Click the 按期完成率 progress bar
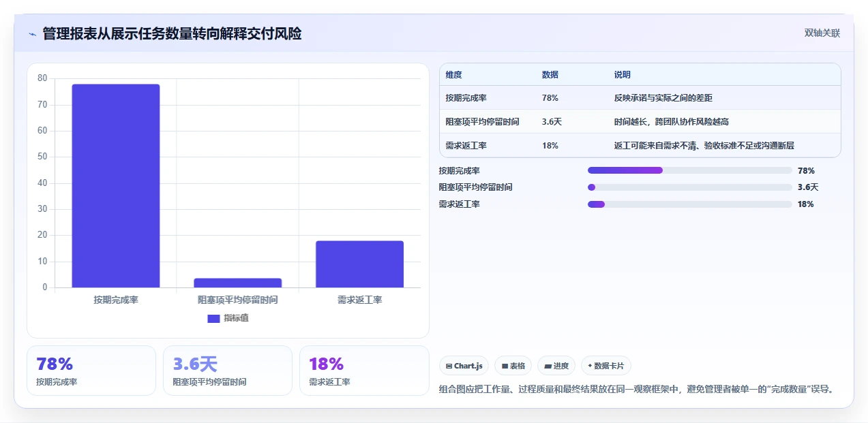868x423 pixels. (x=690, y=170)
